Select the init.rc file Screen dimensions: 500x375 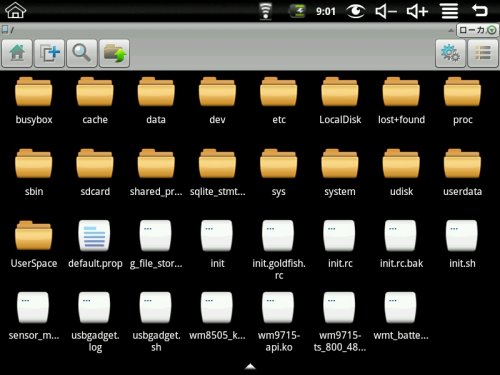(x=340, y=244)
